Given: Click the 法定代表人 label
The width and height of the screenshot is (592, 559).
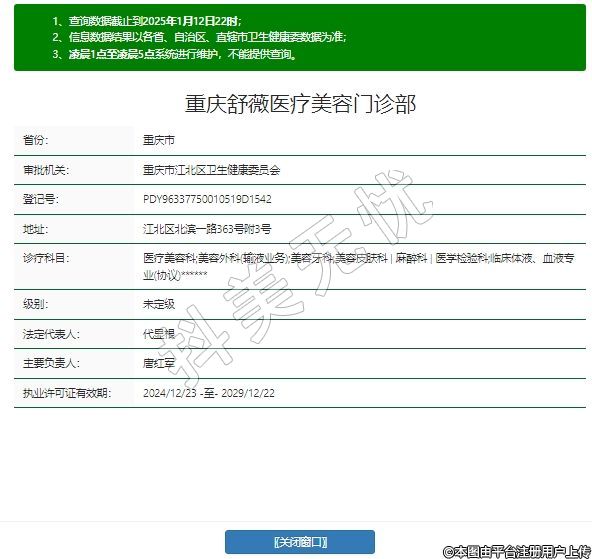Looking at the screenshot, I should coord(51,334).
